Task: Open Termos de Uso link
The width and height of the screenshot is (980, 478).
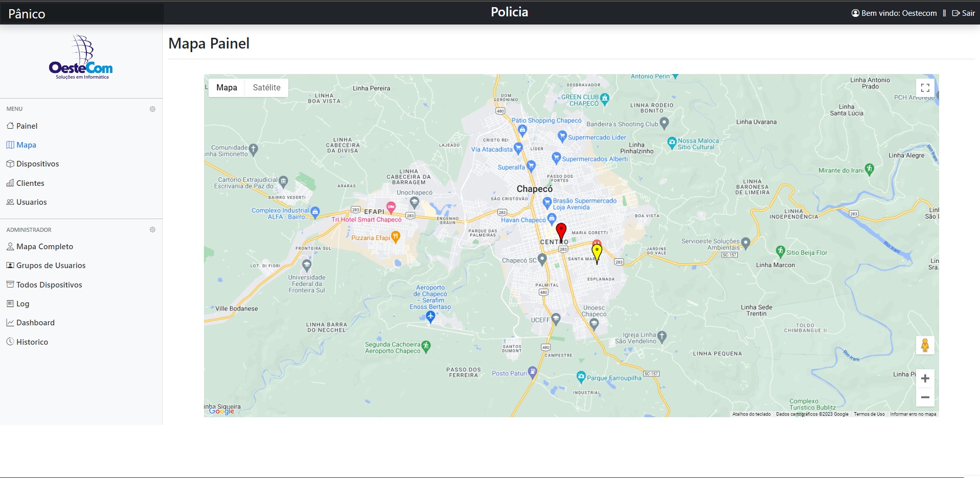Action: [x=869, y=414]
